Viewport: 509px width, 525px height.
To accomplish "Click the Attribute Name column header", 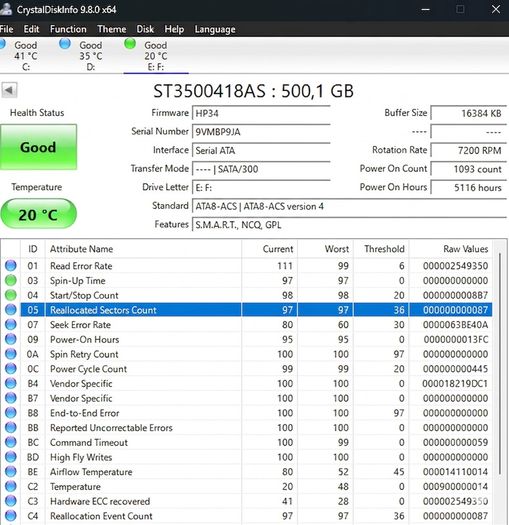I will point(143,249).
